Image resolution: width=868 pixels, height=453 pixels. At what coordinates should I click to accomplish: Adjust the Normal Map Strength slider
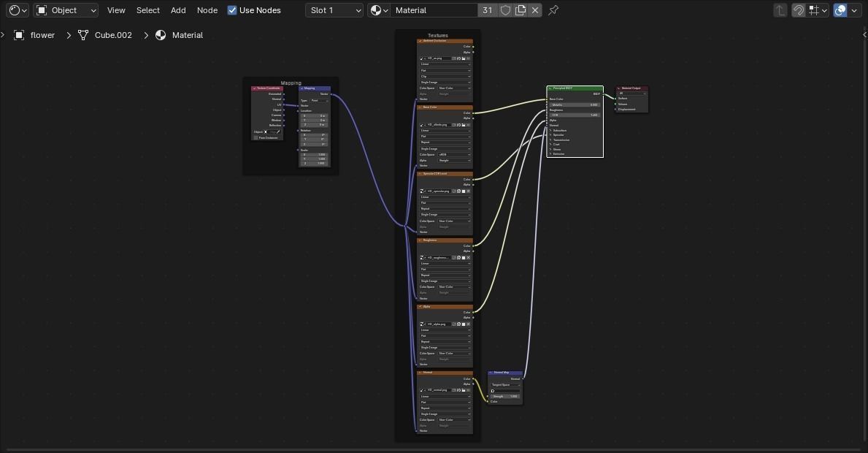(505, 396)
